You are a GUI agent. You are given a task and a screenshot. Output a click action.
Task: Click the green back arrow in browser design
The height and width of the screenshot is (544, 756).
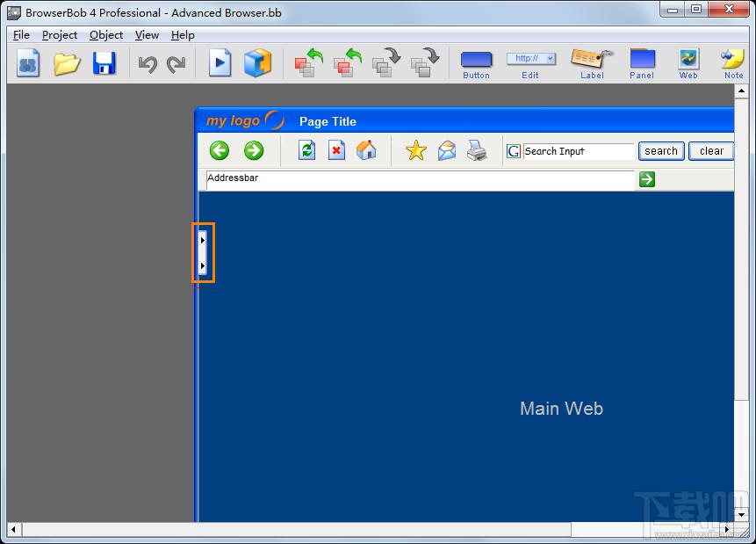[x=220, y=150]
